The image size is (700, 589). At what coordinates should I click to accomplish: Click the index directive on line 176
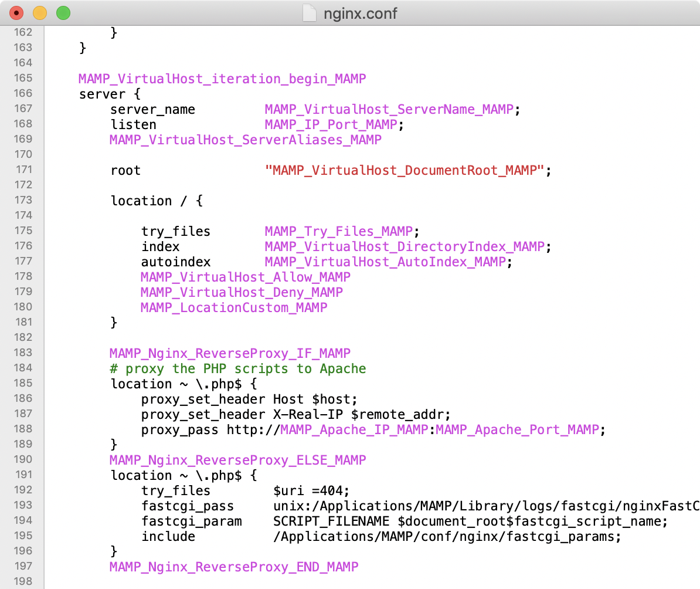(160, 246)
